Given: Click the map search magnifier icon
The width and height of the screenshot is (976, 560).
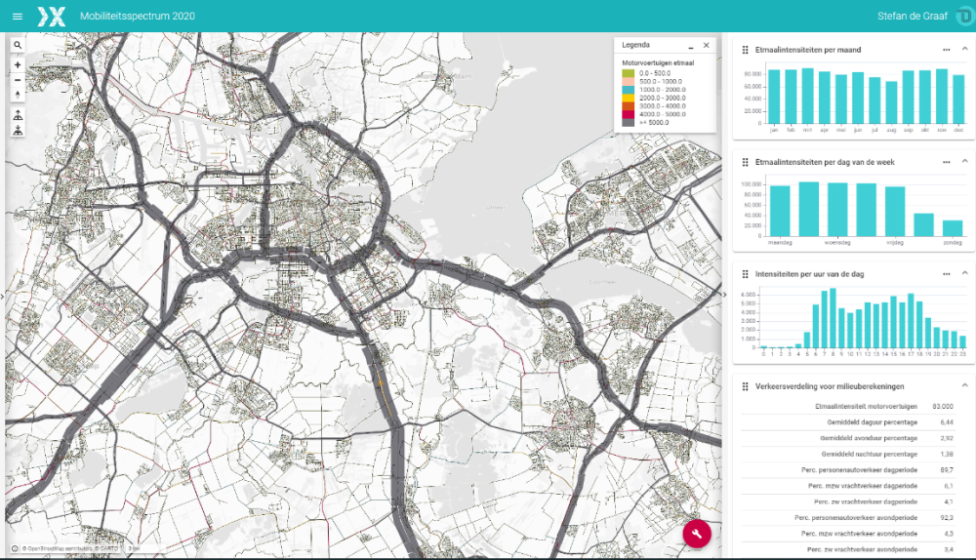Looking at the screenshot, I should tap(18, 45).
